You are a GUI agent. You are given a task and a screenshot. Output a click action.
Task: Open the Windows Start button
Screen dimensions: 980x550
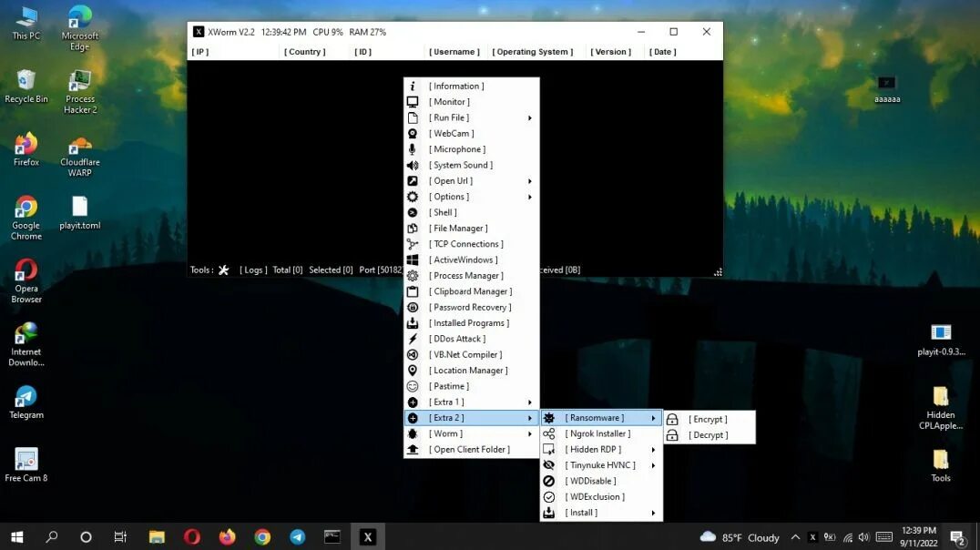[x=17, y=537]
